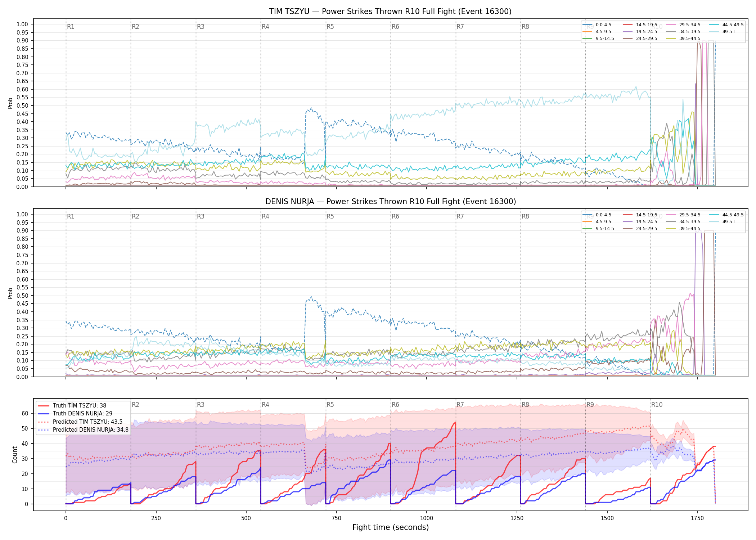Click '24.5-29.5' in the Nurja chart legend
Viewport: 756px width, 540px height.
pos(647,229)
